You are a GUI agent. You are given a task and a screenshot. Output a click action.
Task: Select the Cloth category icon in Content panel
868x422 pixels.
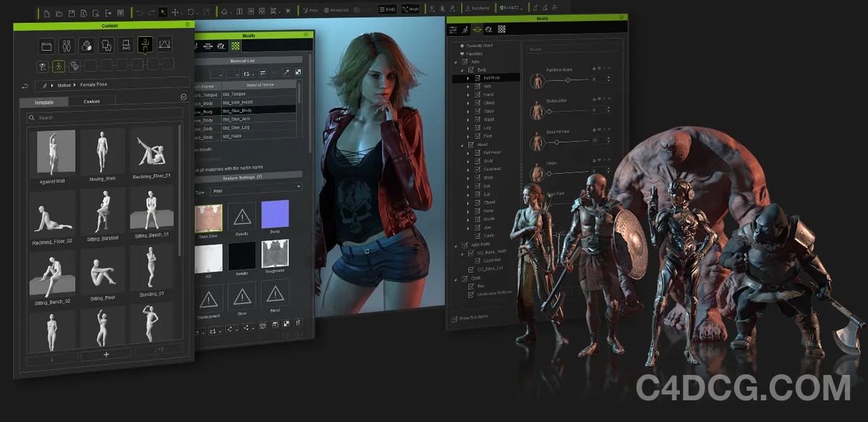[x=106, y=46]
